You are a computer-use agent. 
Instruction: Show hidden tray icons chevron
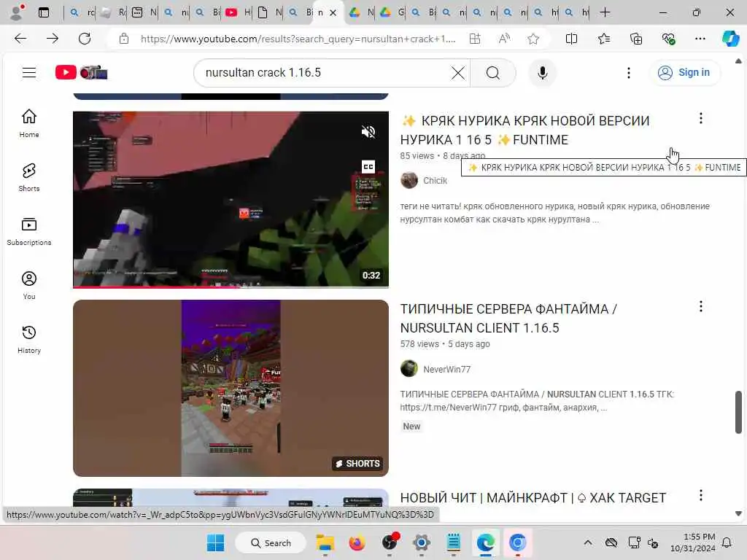point(588,542)
